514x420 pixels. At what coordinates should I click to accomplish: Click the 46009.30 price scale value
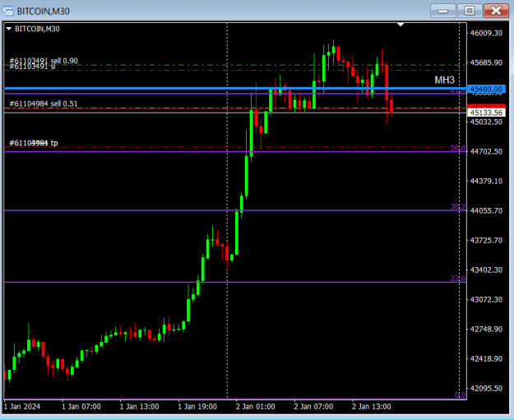click(486, 33)
